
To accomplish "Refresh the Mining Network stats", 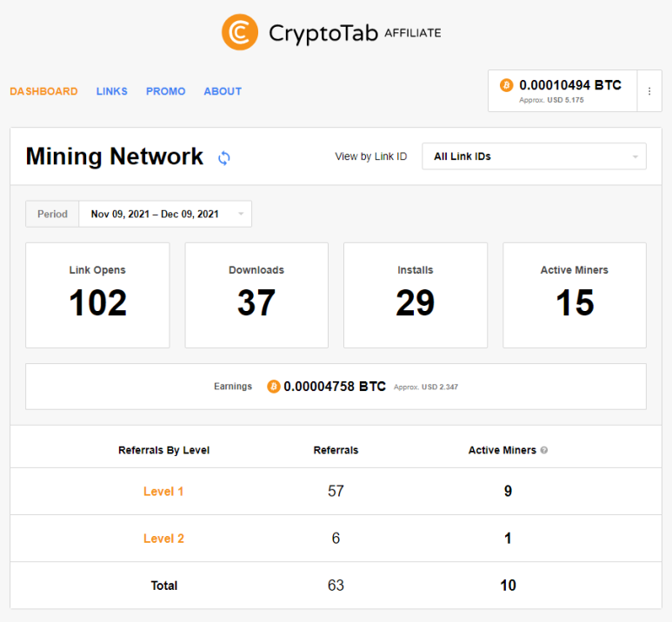I will (223, 158).
